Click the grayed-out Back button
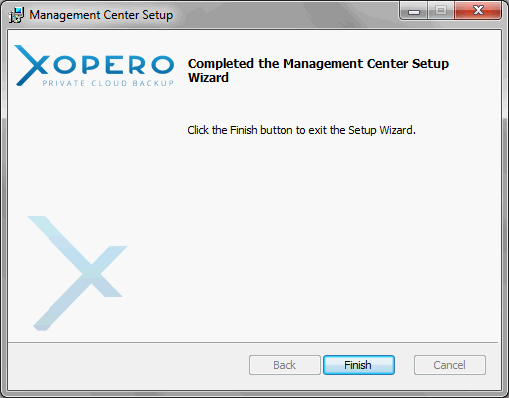Viewport: 509px width, 398px height. tap(285, 365)
